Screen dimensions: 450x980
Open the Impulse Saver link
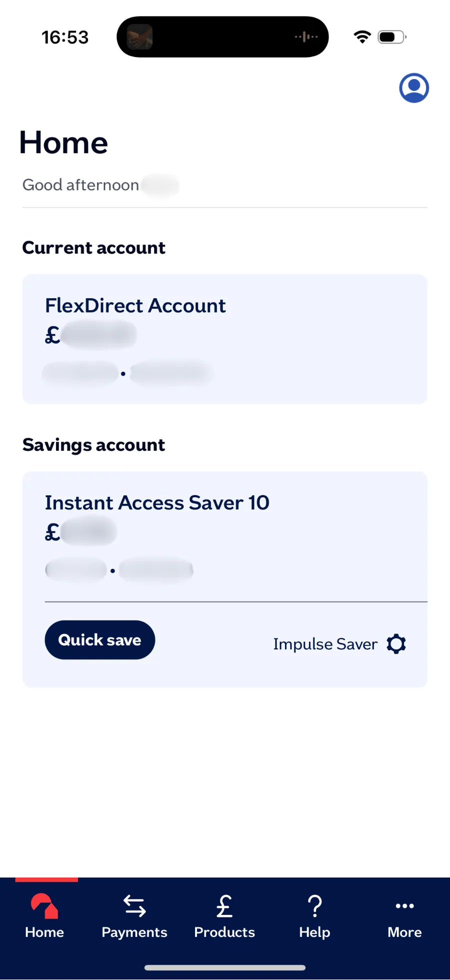[325, 644]
